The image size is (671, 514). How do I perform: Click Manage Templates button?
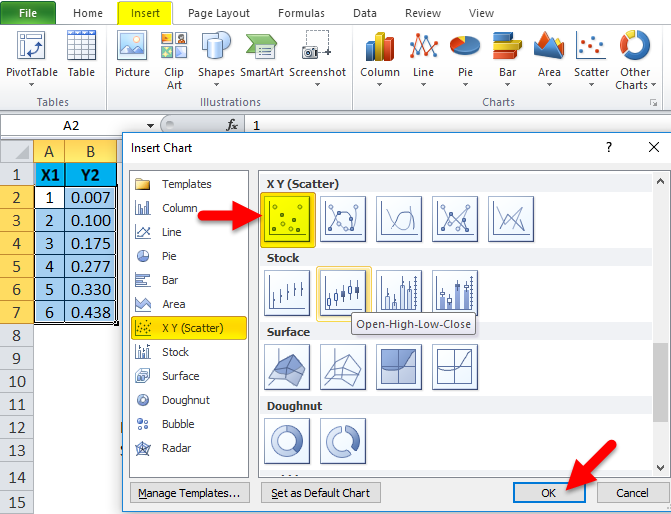tap(190, 493)
